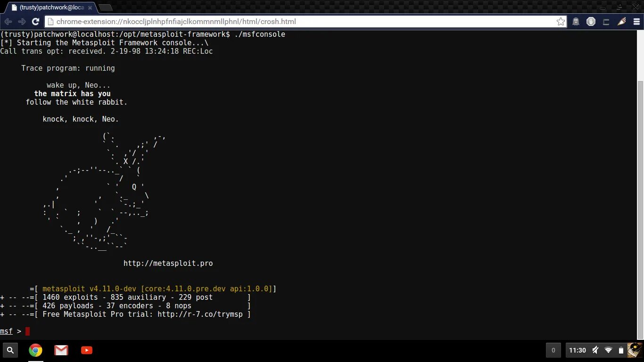Click 'follow the white rabbit.' line
The image size is (644, 362).
(x=77, y=102)
